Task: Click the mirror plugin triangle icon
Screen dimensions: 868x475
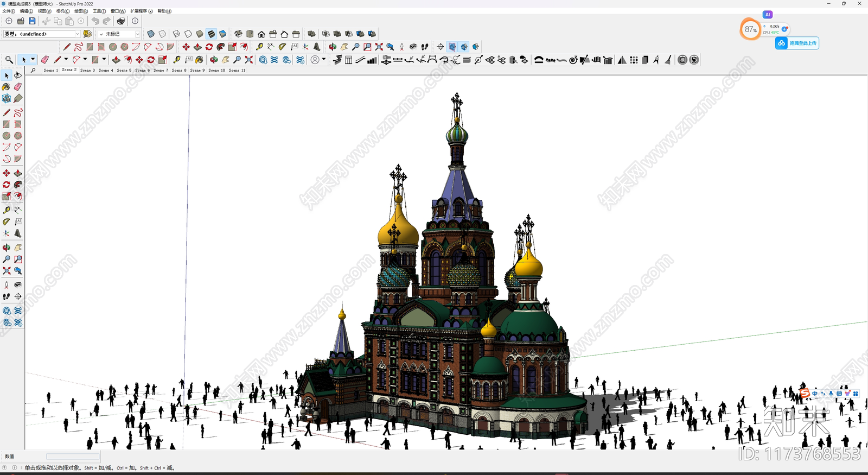Action: pos(622,60)
